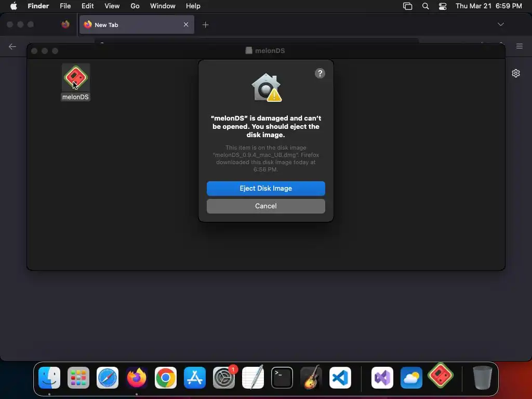
Task: Expand the Firefox list all tabs chevron
Action: tap(500, 24)
